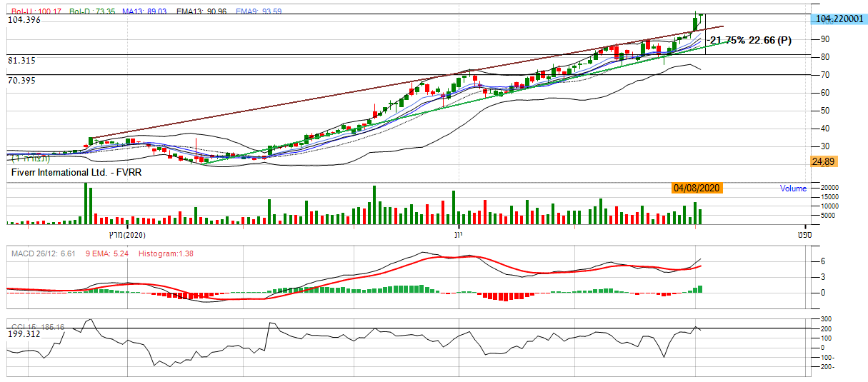Click the tallest green volume bar near March
This screenshot has height=382, width=868.
(x=86, y=203)
